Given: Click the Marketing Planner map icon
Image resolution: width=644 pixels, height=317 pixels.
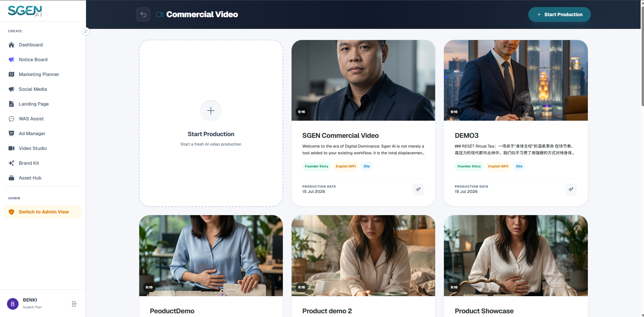Looking at the screenshot, I should click(11, 74).
